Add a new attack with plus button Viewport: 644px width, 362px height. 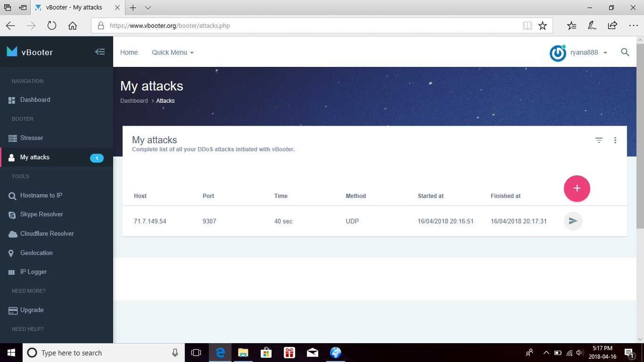pos(577,188)
